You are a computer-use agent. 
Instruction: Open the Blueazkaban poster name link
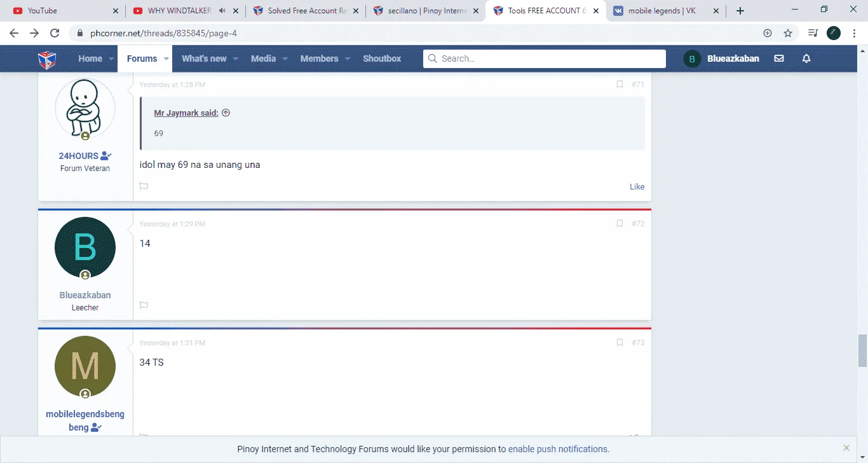click(x=85, y=295)
